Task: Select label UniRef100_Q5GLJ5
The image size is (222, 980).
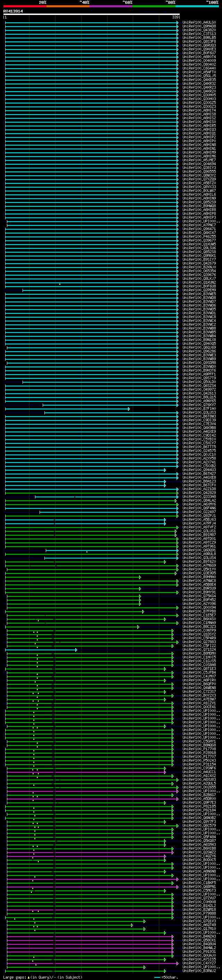Action: (199, 76)
